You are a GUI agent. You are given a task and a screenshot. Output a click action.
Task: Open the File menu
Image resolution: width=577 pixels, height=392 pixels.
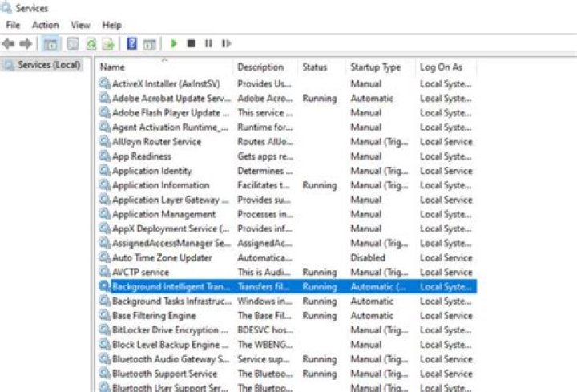13,25
